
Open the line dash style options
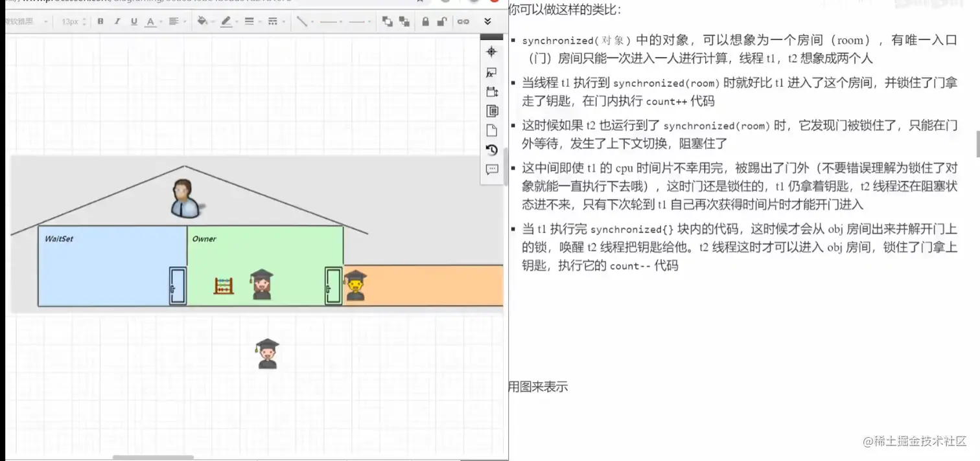pyautogui.click(x=272, y=21)
